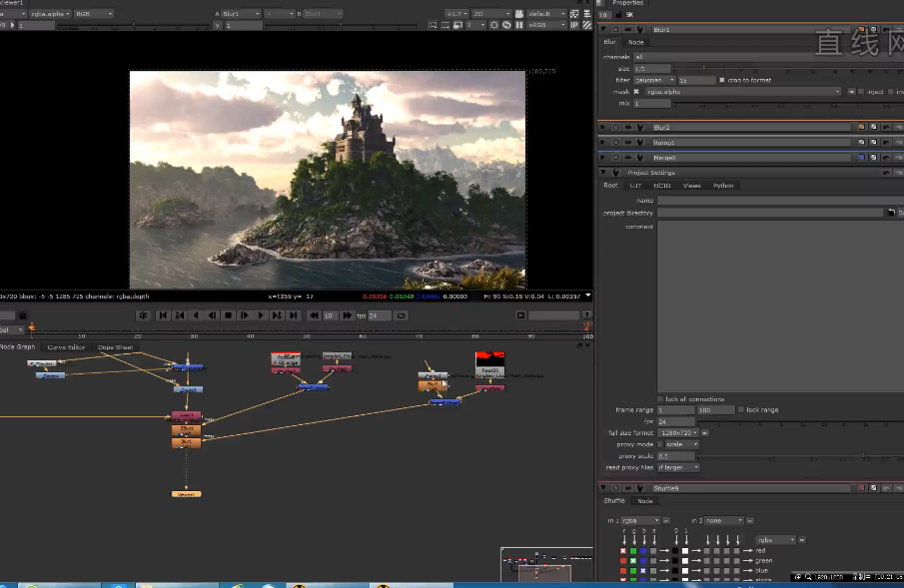Open viewer A input dropdown showing Blur1
The image size is (904, 588).
click(x=241, y=14)
